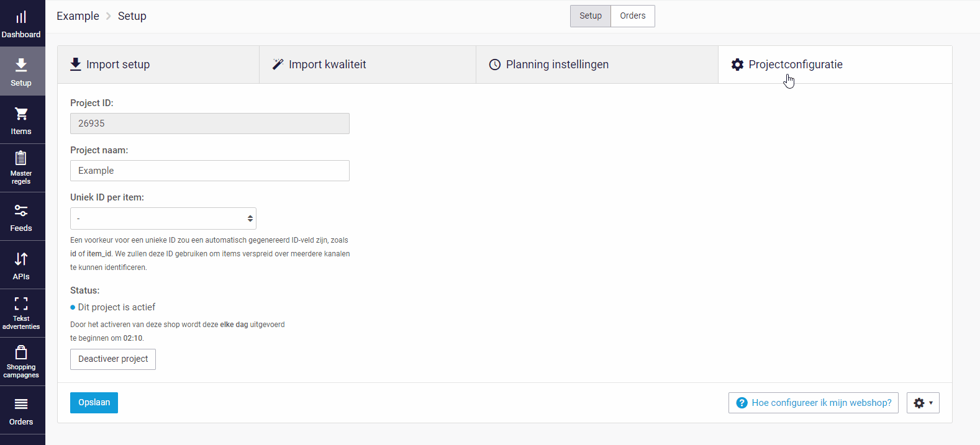Click the 'Dit project is actief' status text

pos(117,307)
